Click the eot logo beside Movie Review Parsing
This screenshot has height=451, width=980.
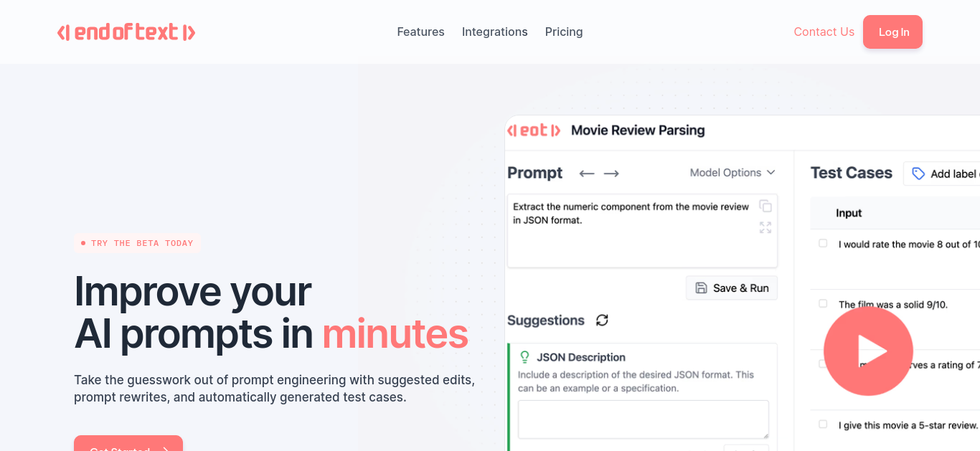533,130
